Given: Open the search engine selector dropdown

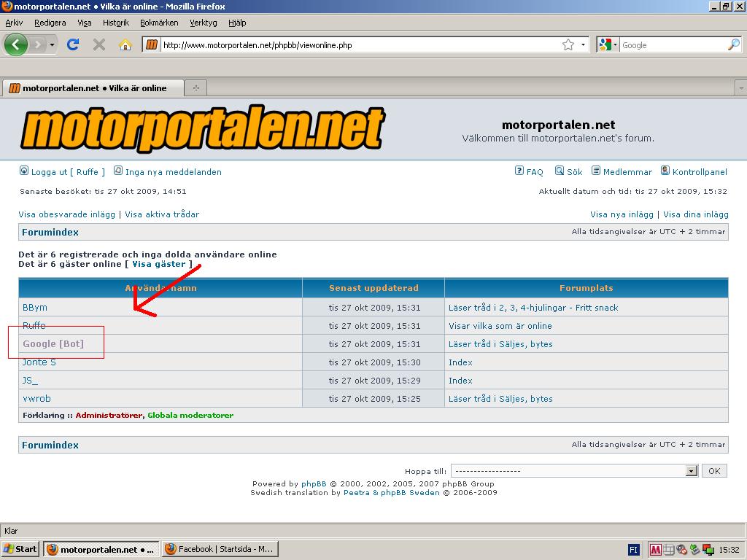Looking at the screenshot, I should pyautogui.click(x=615, y=44).
